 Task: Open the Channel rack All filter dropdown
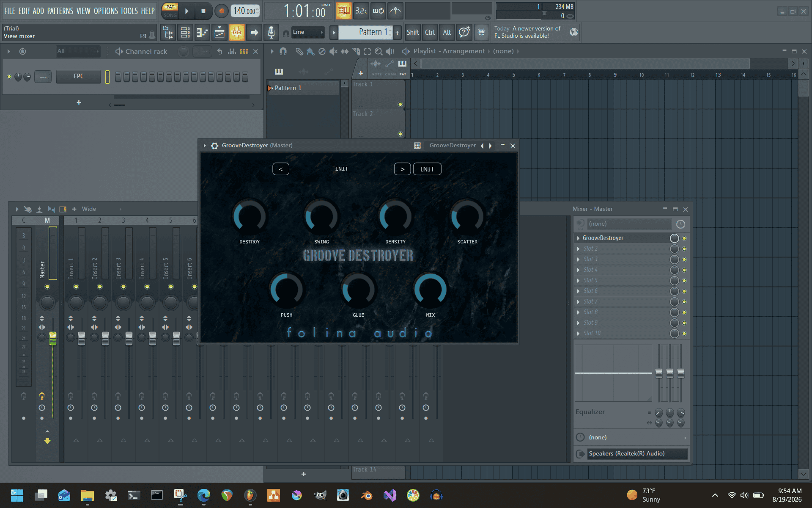78,51
